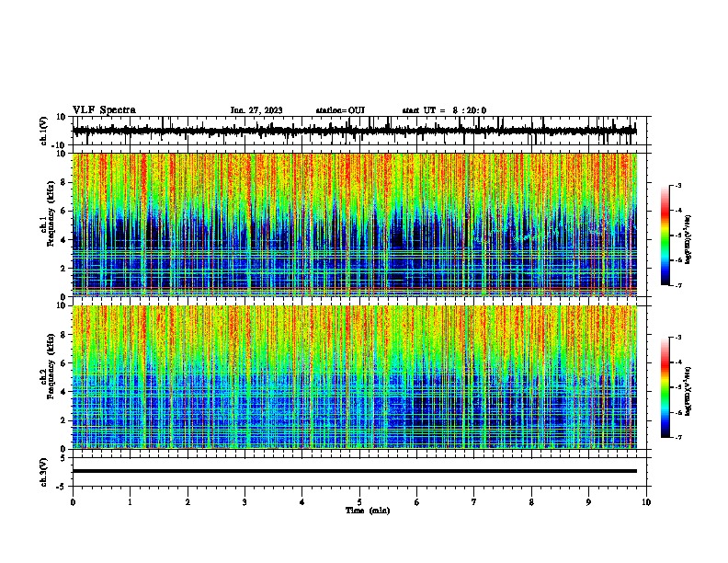The height and width of the screenshot is (563, 728).
Task: Click the "station=OUJ" label
Action: tap(340, 110)
